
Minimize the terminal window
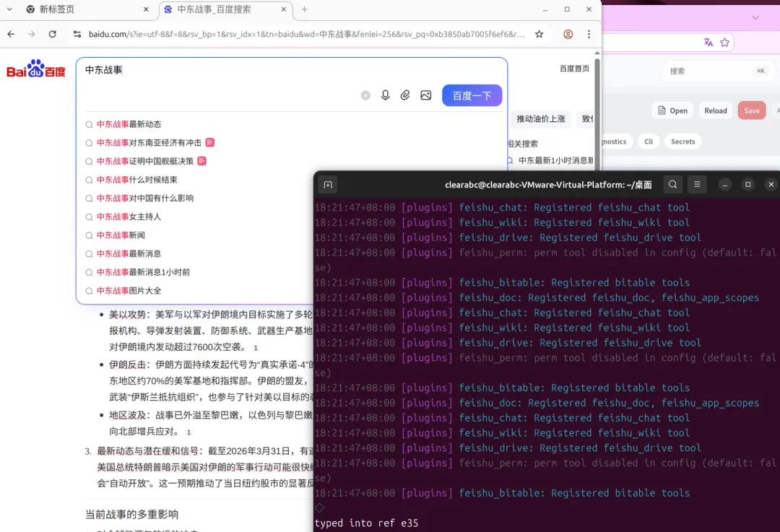(725, 185)
